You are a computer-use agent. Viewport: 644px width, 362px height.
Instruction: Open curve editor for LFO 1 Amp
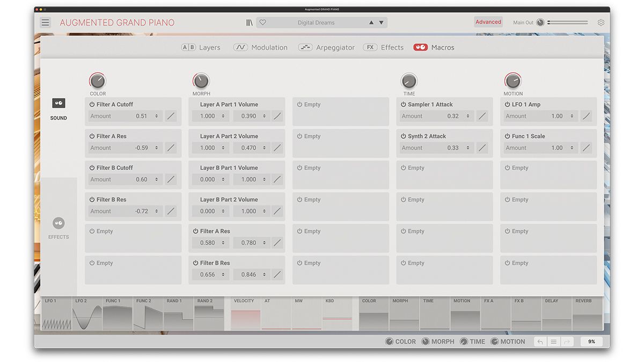(587, 116)
